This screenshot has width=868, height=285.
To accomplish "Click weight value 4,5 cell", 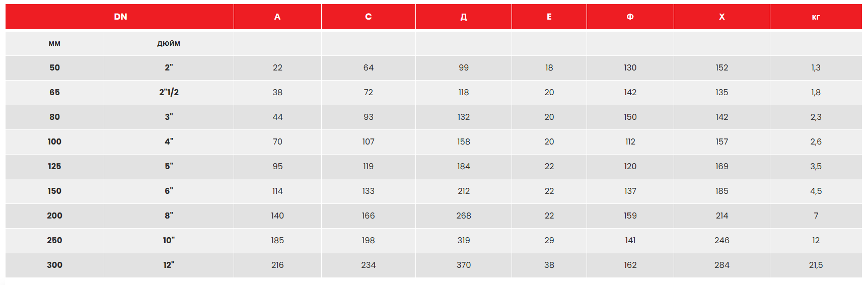I will tap(816, 191).
